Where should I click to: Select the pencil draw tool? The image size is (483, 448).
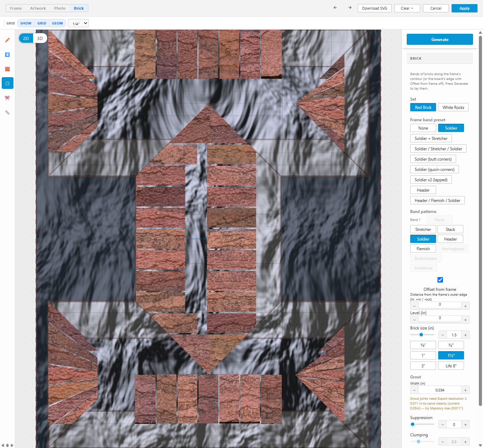coord(7,40)
